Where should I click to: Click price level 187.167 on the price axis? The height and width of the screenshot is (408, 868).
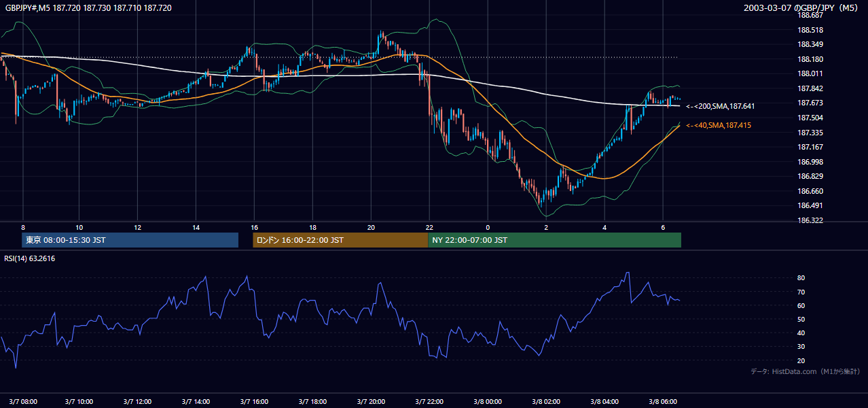pyautogui.click(x=810, y=147)
